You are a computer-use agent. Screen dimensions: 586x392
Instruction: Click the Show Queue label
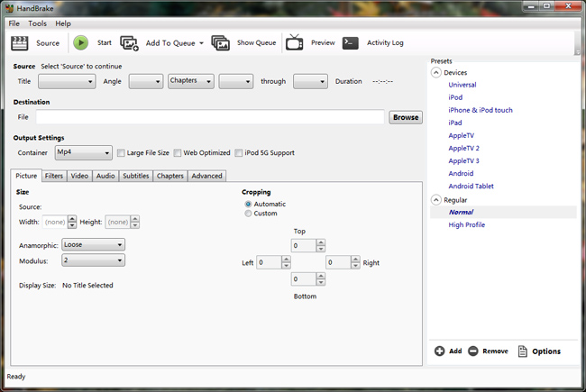pyautogui.click(x=256, y=43)
